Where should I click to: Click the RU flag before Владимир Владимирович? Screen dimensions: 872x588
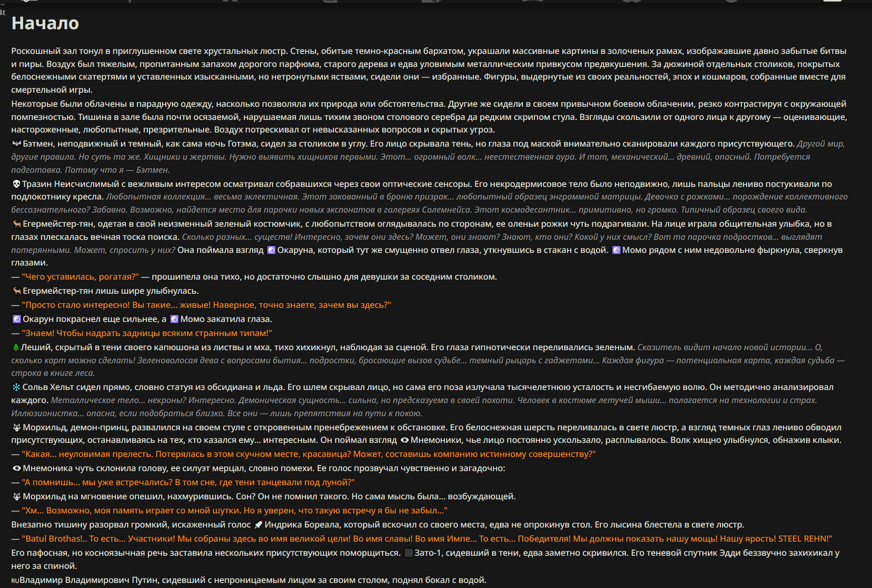tap(15, 580)
